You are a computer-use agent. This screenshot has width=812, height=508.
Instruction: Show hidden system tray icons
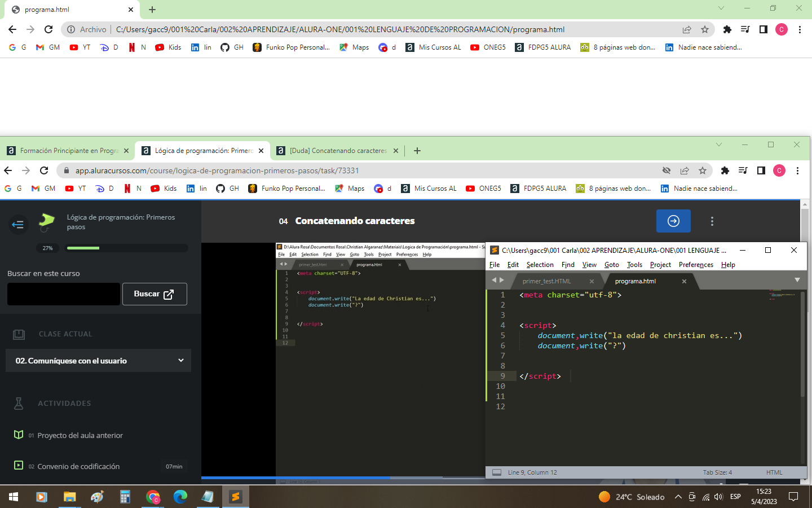coord(678,497)
